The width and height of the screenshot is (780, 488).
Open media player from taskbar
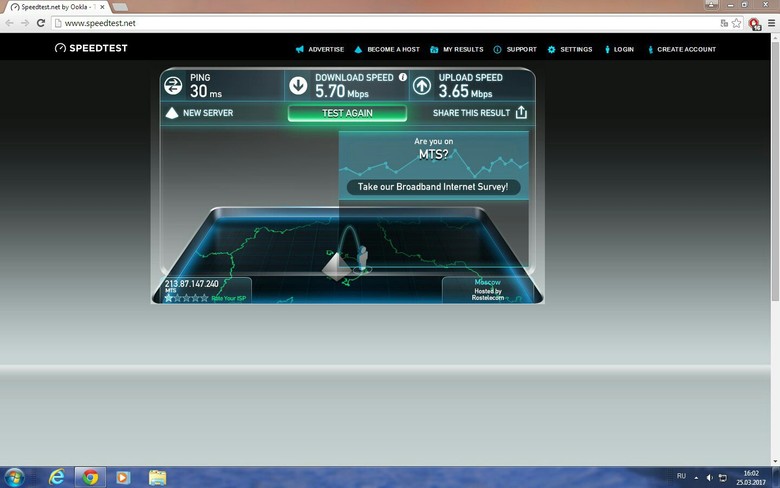[x=123, y=478]
